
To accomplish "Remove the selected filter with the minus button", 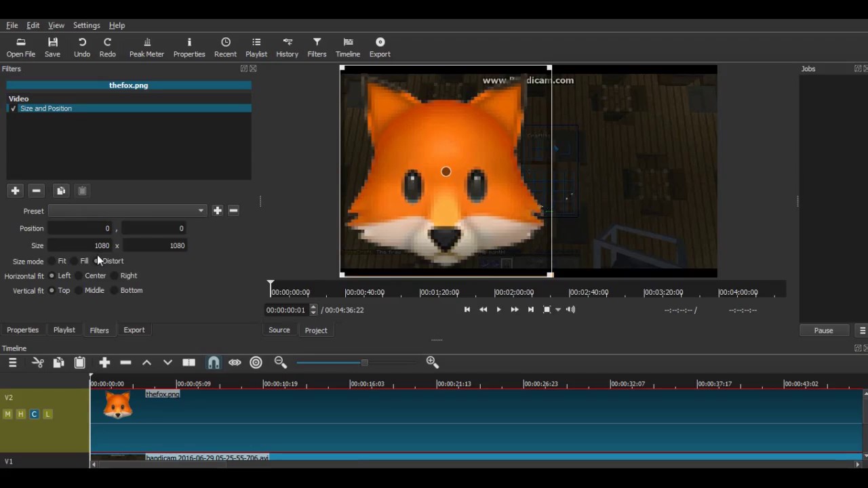I will click(37, 191).
